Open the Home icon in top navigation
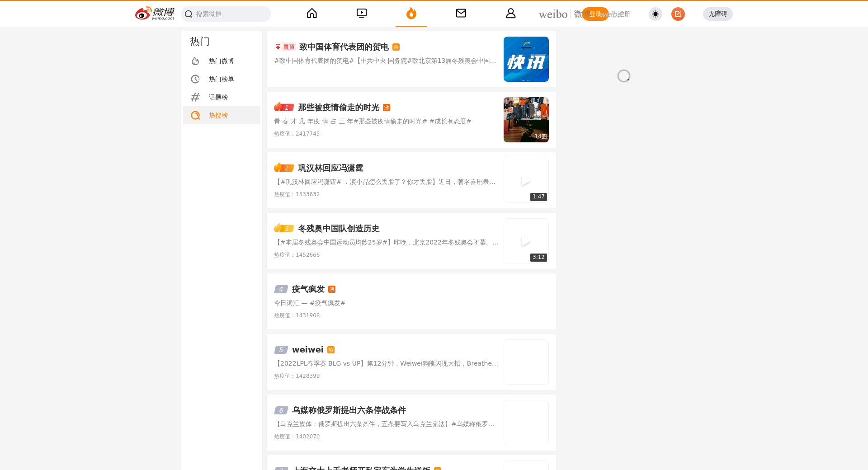Viewport: 868px width, 470px height. [x=312, y=14]
